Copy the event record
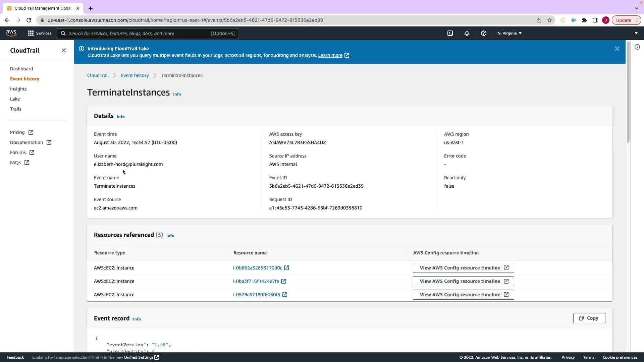The width and height of the screenshot is (644, 362). click(589, 318)
